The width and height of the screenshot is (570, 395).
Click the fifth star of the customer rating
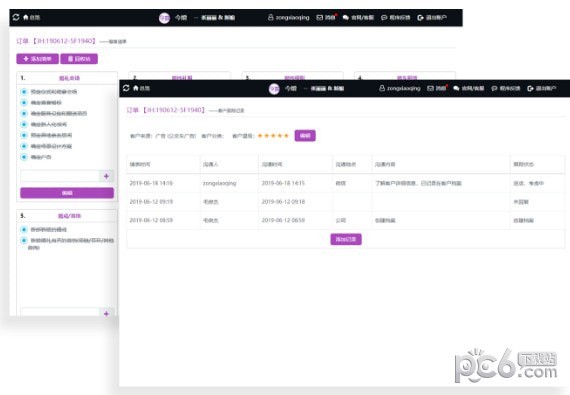(286, 136)
